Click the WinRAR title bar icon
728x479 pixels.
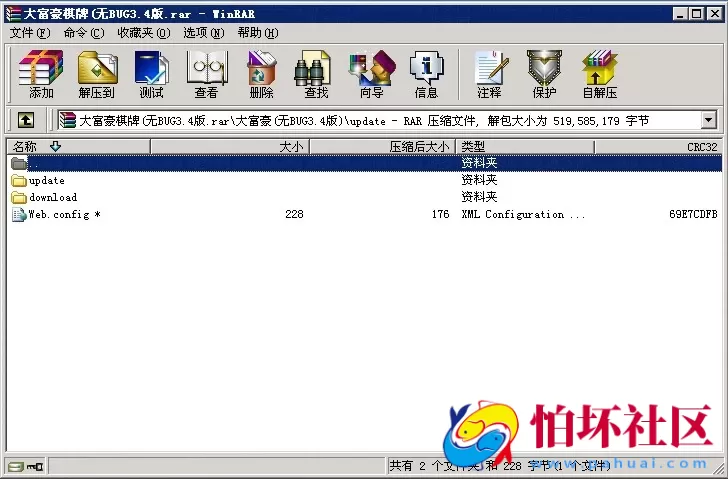coord(13,13)
